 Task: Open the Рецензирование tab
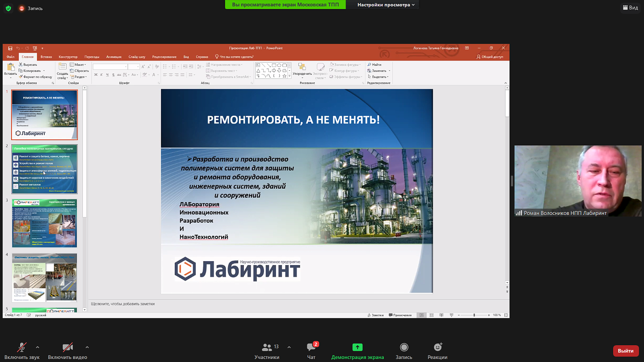[x=164, y=57]
